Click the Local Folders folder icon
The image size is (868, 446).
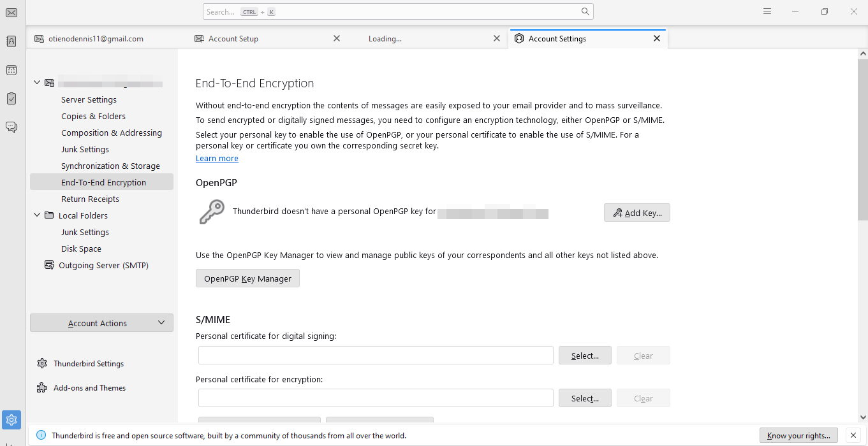(49, 215)
